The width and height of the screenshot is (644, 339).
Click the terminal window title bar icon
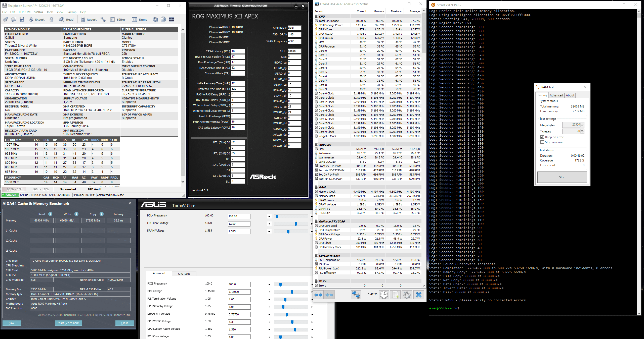(433, 5)
